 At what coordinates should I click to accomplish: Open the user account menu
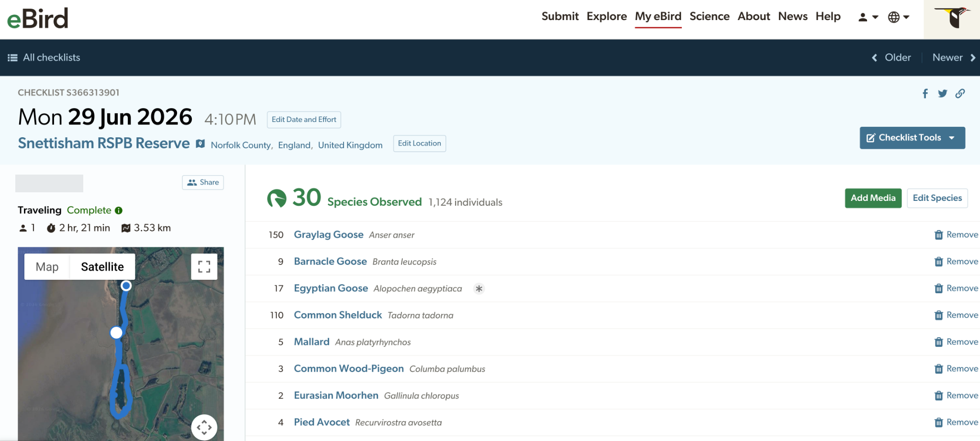coord(868,17)
